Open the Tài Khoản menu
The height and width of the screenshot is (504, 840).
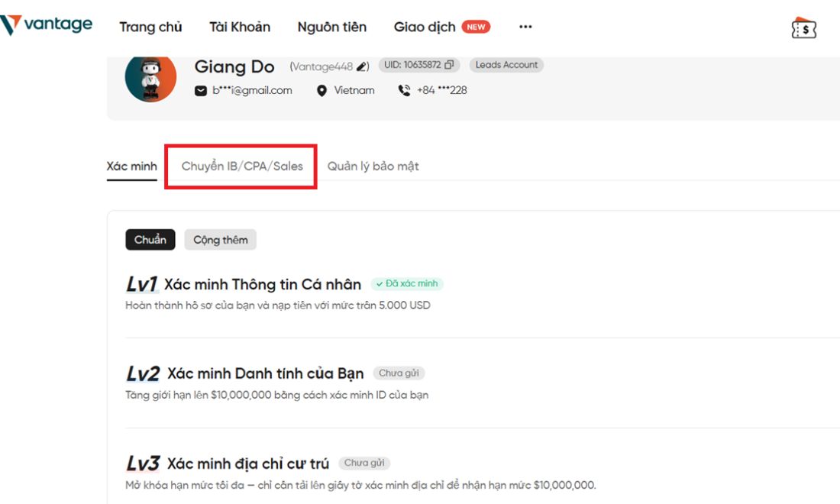(x=240, y=27)
